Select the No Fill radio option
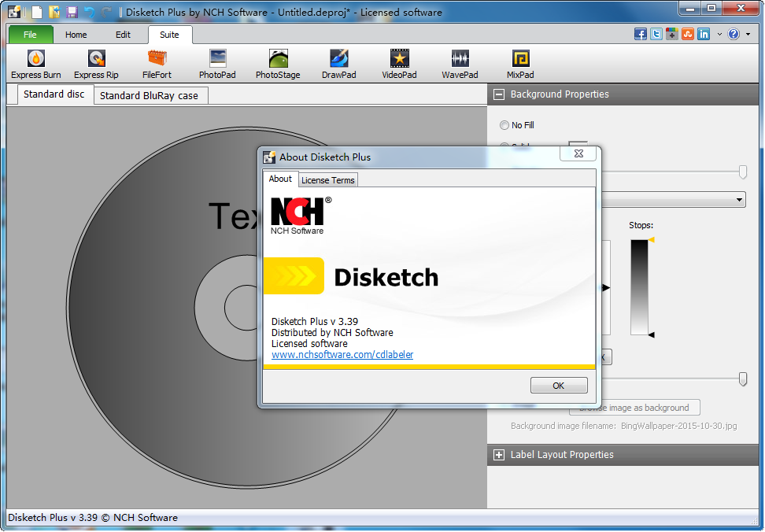 tap(504, 125)
